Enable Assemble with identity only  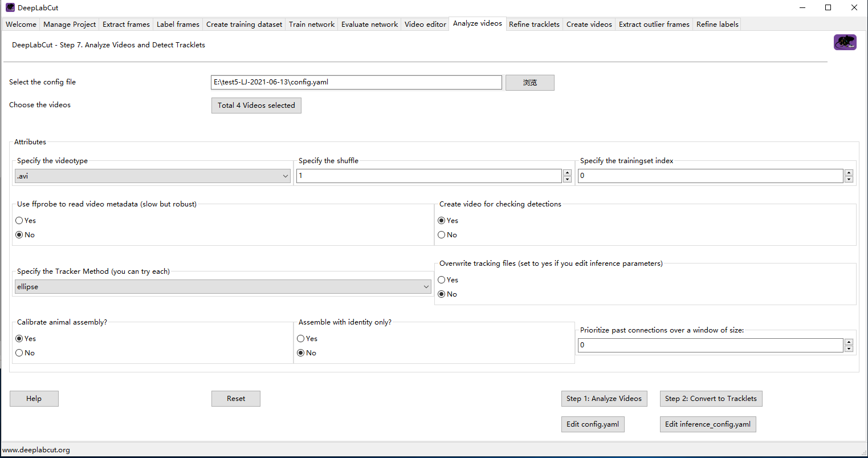click(x=300, y=338)
